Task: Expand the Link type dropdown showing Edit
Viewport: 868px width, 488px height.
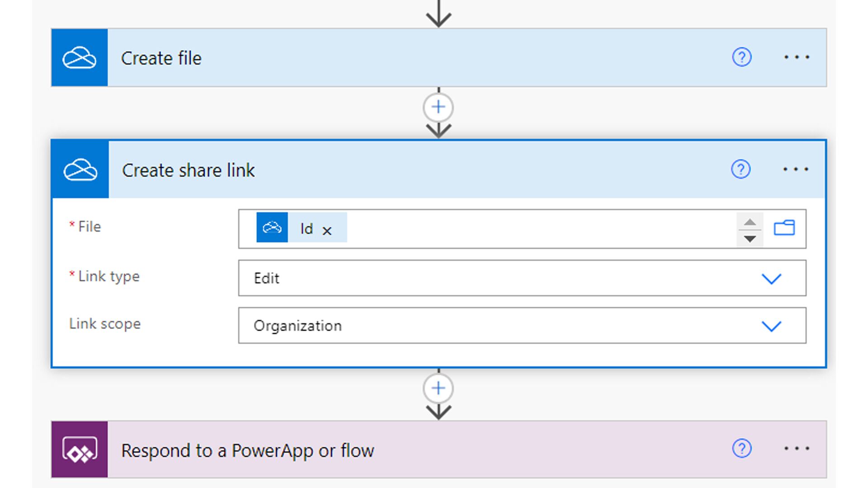Action: [x=771, y=278]
